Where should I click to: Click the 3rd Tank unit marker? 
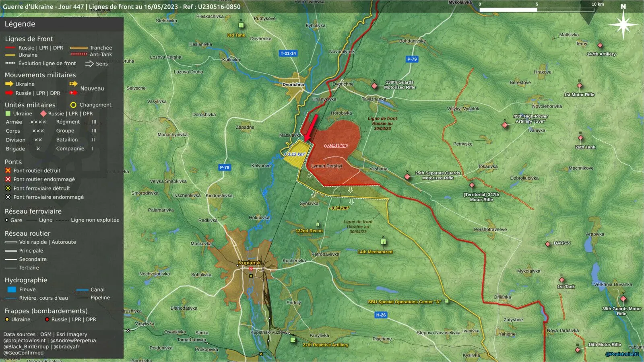pos(241,25)
